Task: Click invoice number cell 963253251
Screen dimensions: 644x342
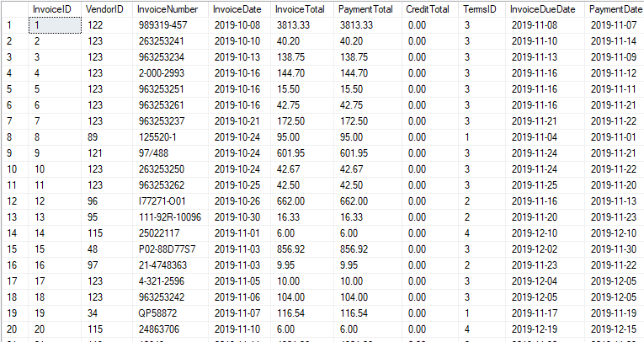Action: pyautogui.click(x=170, y=89)
